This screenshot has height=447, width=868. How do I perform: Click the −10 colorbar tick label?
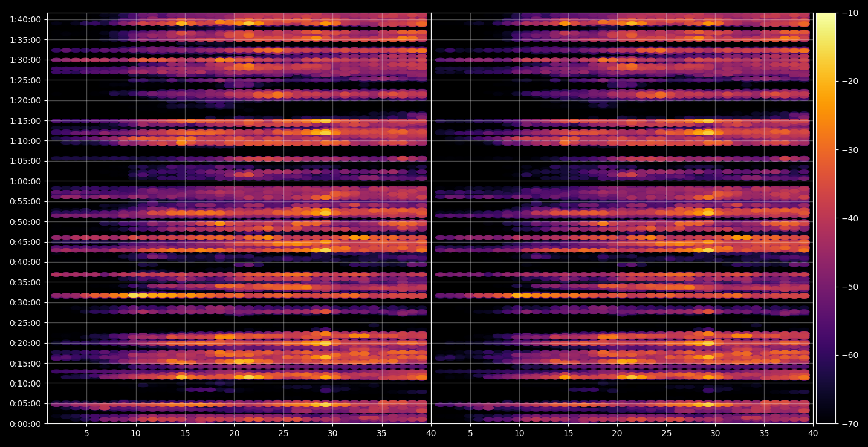[849, 13]
